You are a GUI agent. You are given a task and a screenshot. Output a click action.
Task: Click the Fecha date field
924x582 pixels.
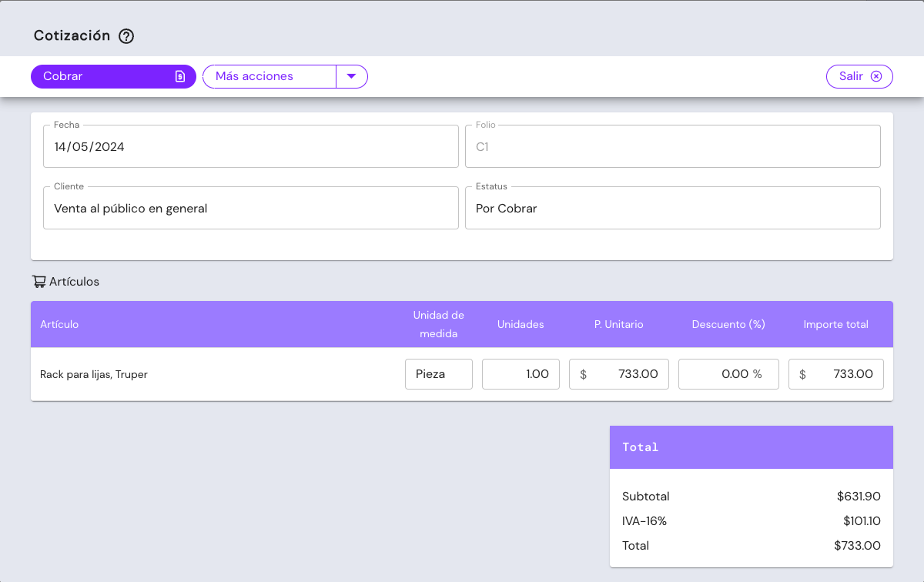coord(250,146)
